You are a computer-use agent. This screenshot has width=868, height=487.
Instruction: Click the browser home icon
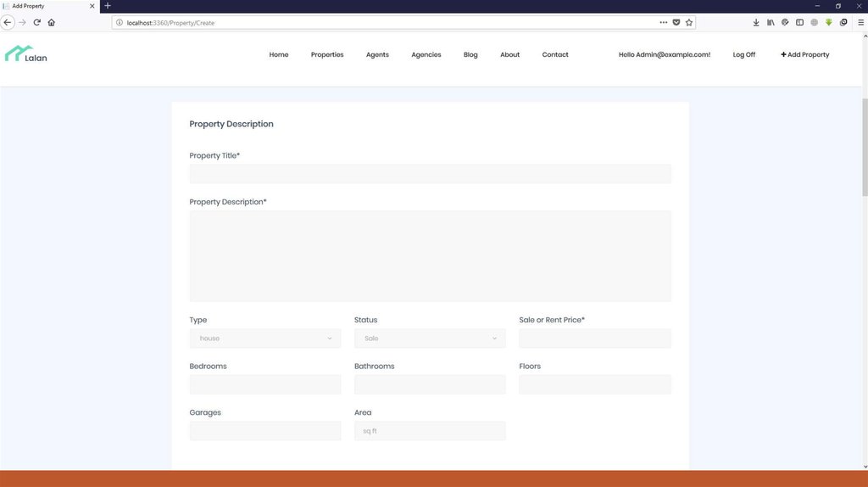coord(52,23)
